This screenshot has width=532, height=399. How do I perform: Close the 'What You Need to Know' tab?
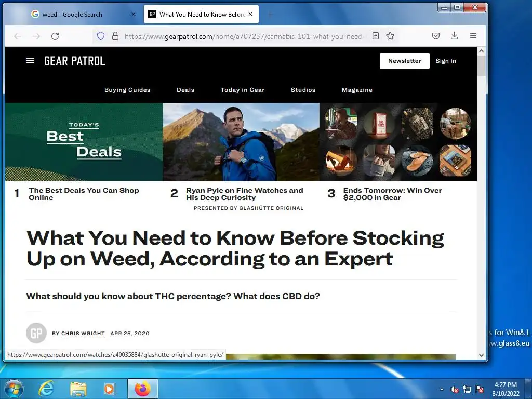click(x=250, y=14)
